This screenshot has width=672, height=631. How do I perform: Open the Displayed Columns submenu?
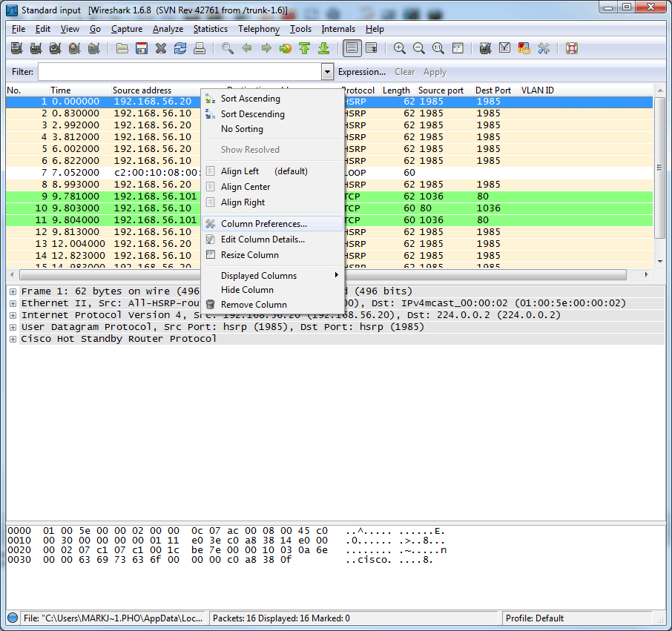coord(272,275)
